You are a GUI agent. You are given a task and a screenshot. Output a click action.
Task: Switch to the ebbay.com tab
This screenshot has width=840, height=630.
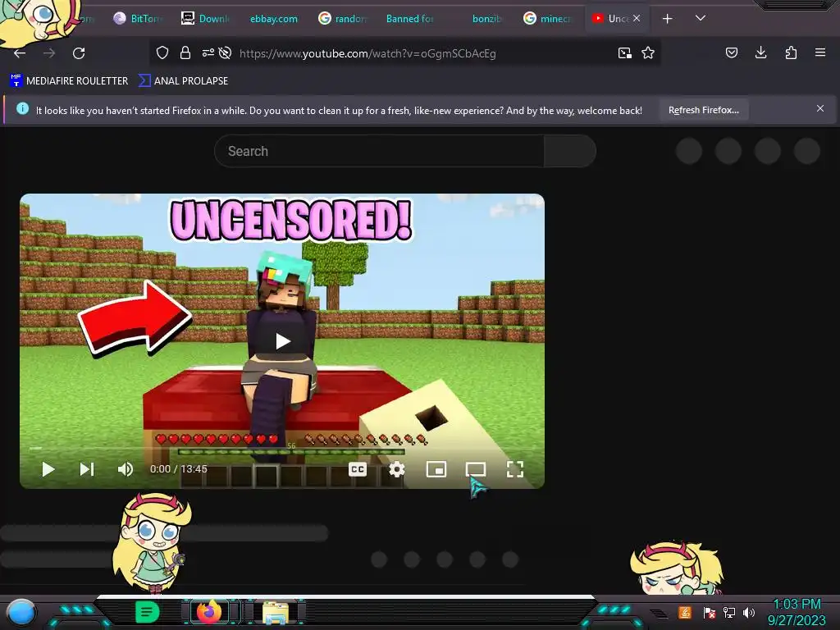click(x=274, y=19)
